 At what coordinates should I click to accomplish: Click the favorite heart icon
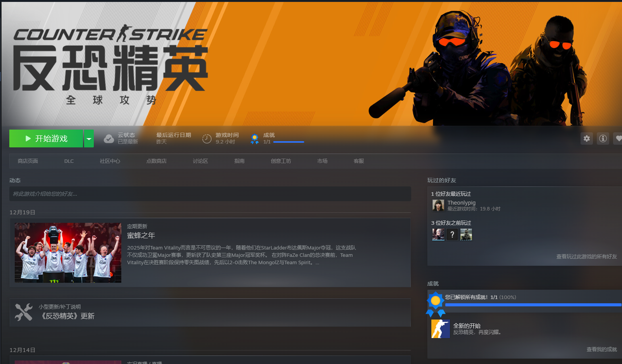click(618, 138)
